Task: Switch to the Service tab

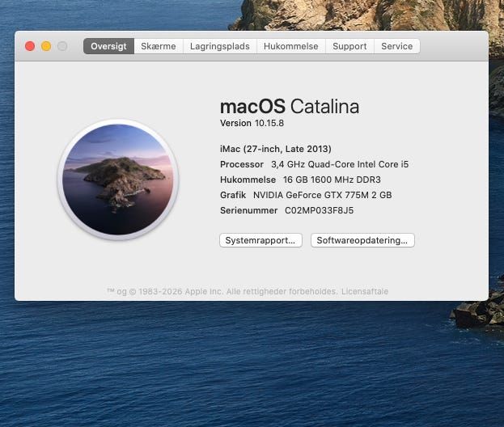Action: click(x=397, y=46)
